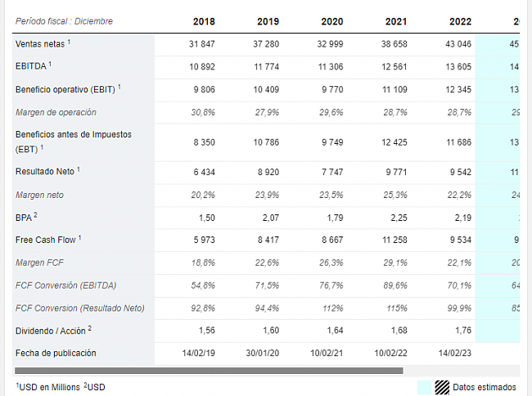This screenshot has height=396, width=532.
Task: Click the 2021 EBT value 12 425
Action: (394, 142)
